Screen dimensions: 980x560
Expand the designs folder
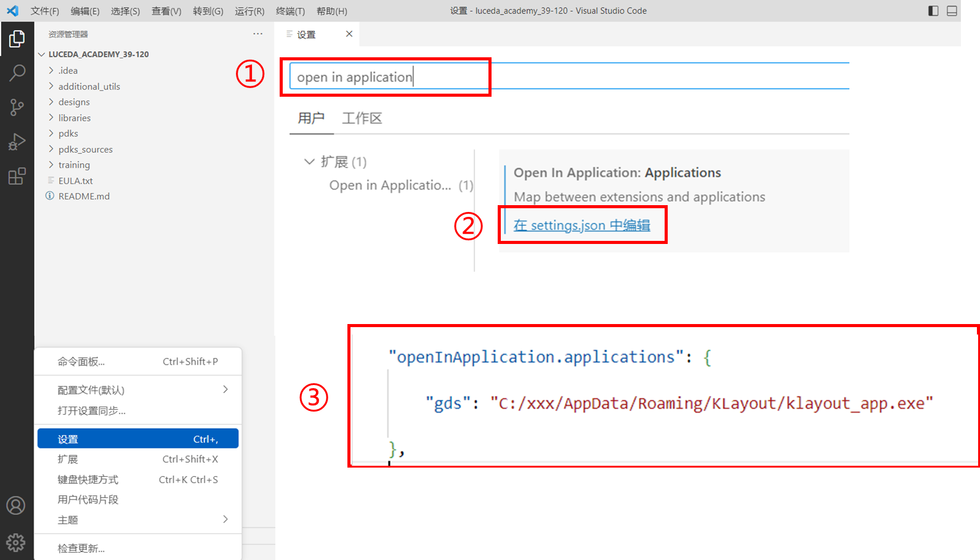pos(51,102)
